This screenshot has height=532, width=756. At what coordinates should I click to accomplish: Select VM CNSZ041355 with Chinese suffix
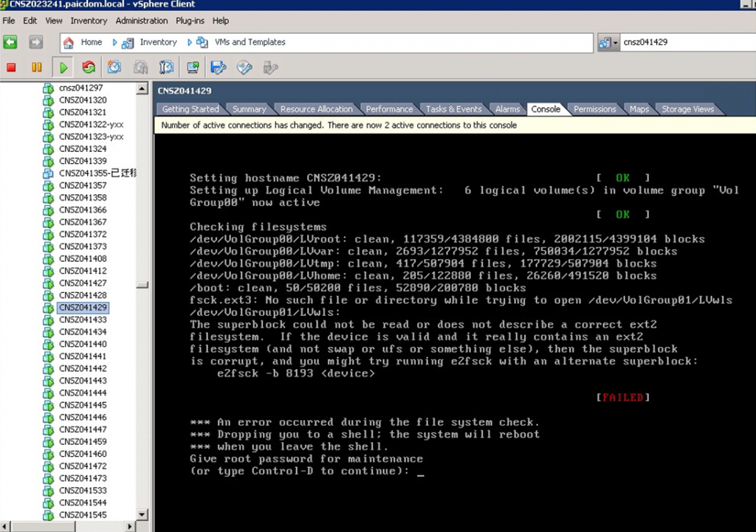click(x=97, y=173)
